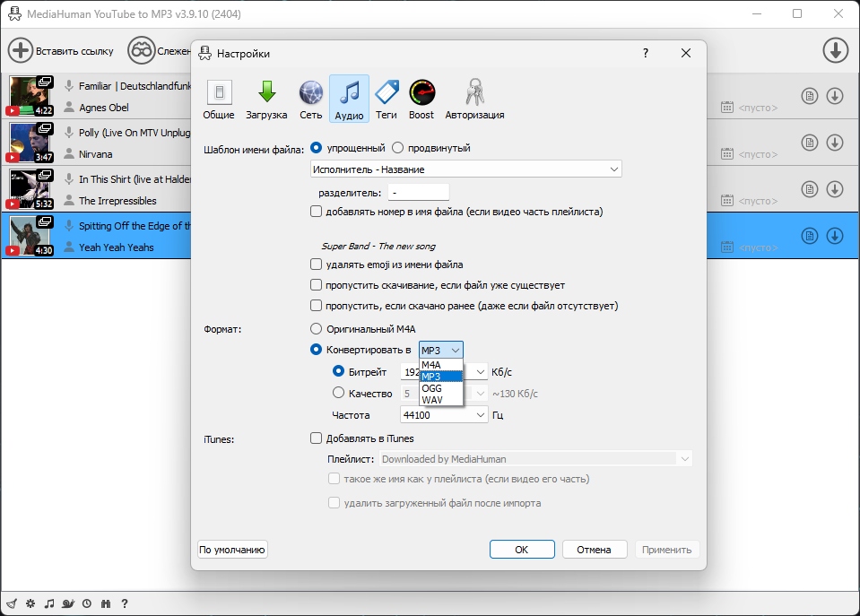Screen dimensions: 860x616
Task: Open the gear settings icon in status bar
Action: tap(30, 603)
